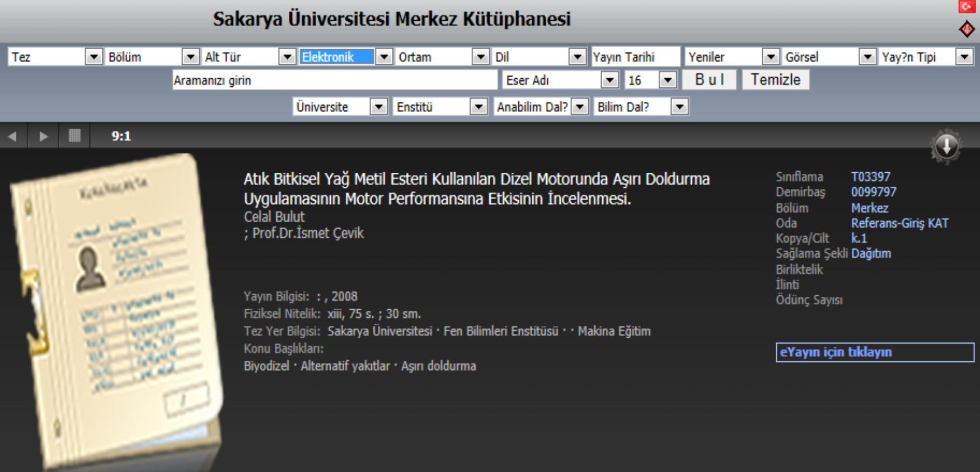Open the Bölüm filter dropdown
This screenshot has height=472, width=980.
click(152, 56)
